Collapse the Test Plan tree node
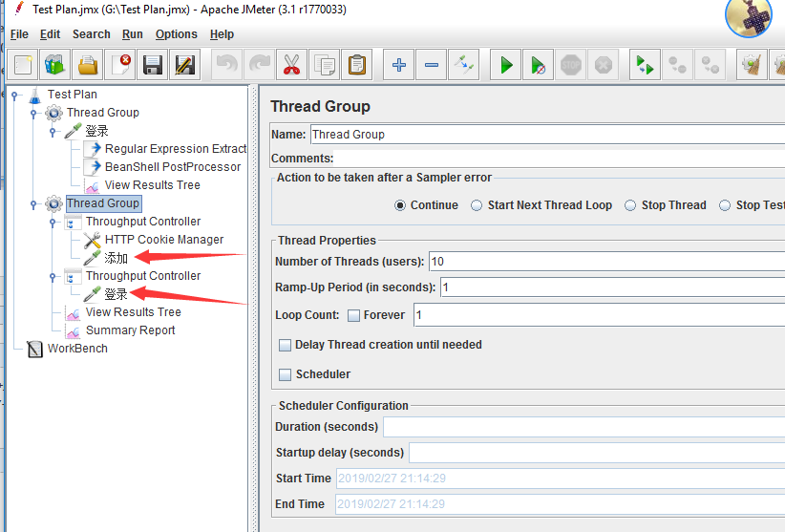This screenshot has height=532, width=785. pyautogui.click(x=14, y=96)
